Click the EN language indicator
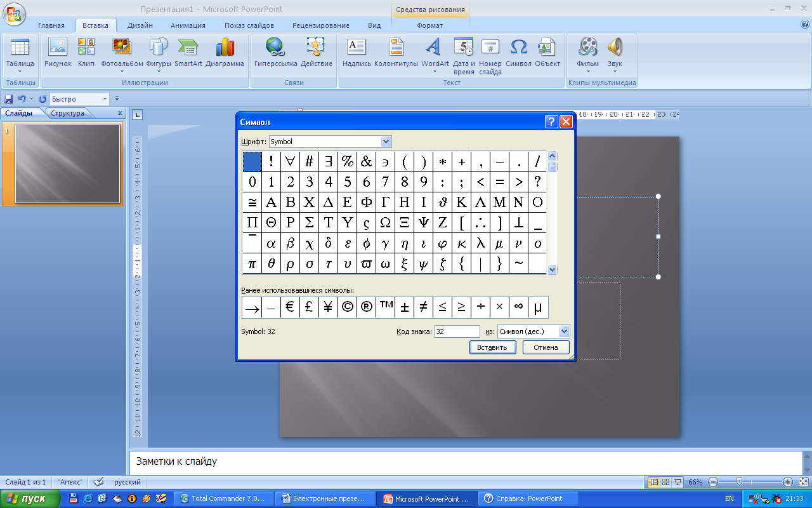This screenshot has height=508, width=812. coord(730,498)
